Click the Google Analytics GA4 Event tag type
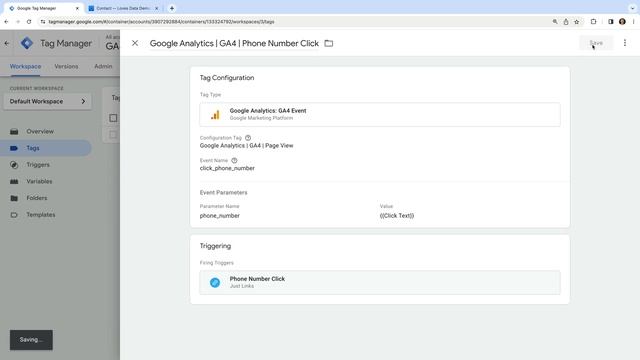640x360 pixels. pos(380,114)
